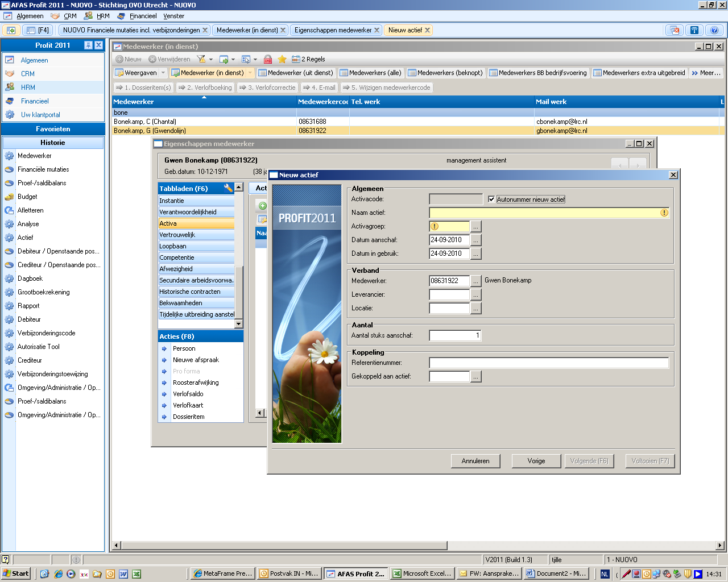Click the wrench icon in Tabbladen header
Viewport: 728px width, 582px height.
[228, 188]
